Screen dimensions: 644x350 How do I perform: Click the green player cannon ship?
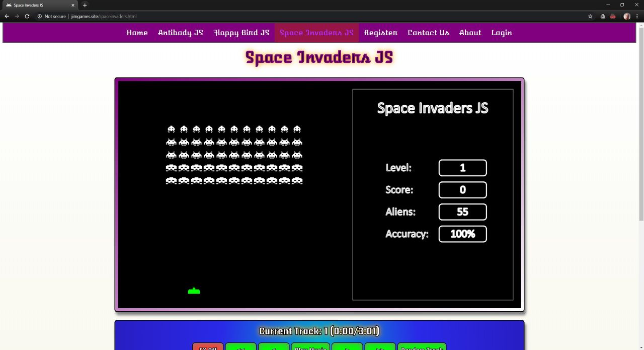tap(194, 291)
